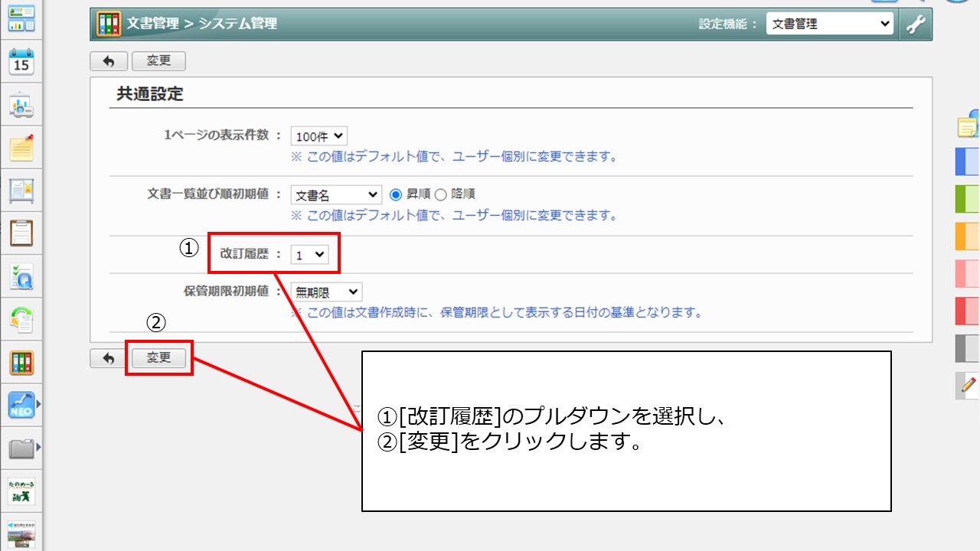Open the 保管期限初期値 dropdown showing 無期限
This screenshot has width=980, height=551.
point(326,292)
